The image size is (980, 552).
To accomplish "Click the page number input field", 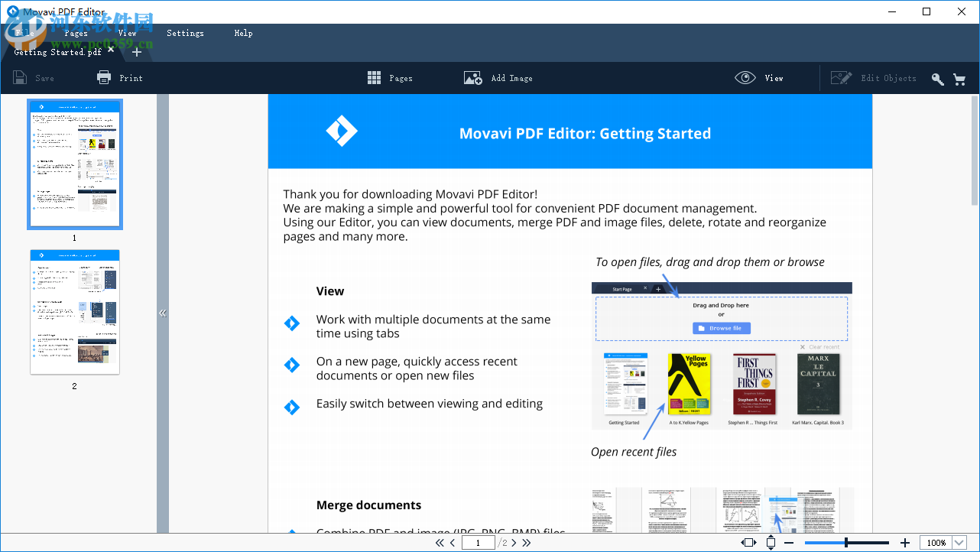I will point(479,542).
